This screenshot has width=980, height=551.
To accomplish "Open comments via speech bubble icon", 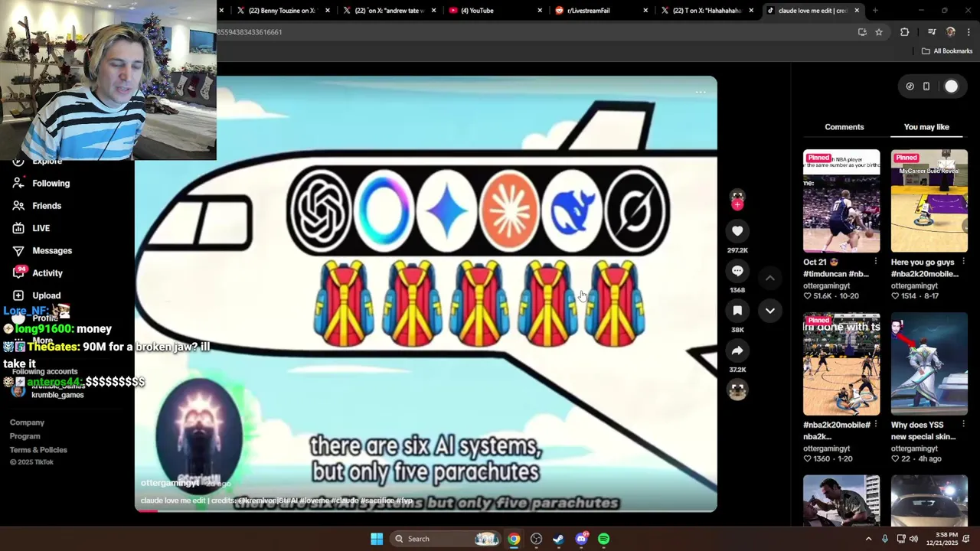I will click(x=737, y=271).
